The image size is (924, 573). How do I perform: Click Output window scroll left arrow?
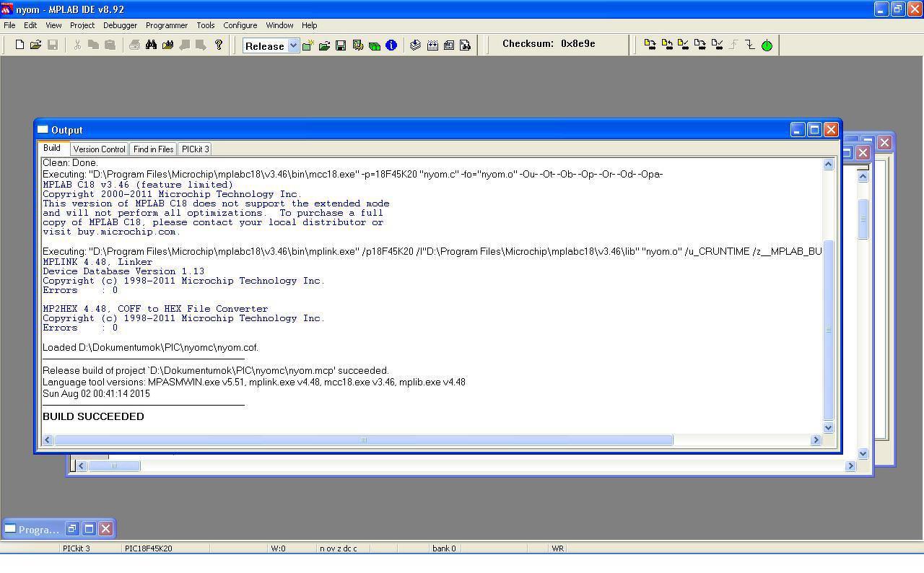click(48, 440)
